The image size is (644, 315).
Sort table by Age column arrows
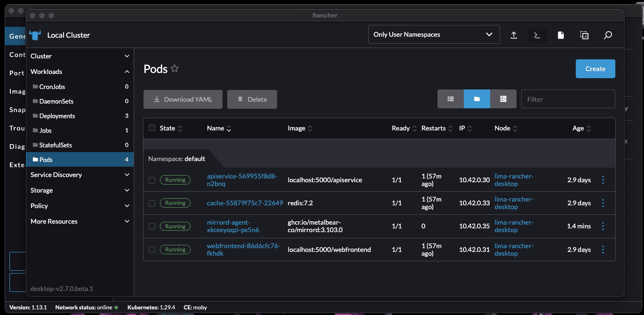click(588, 128)
